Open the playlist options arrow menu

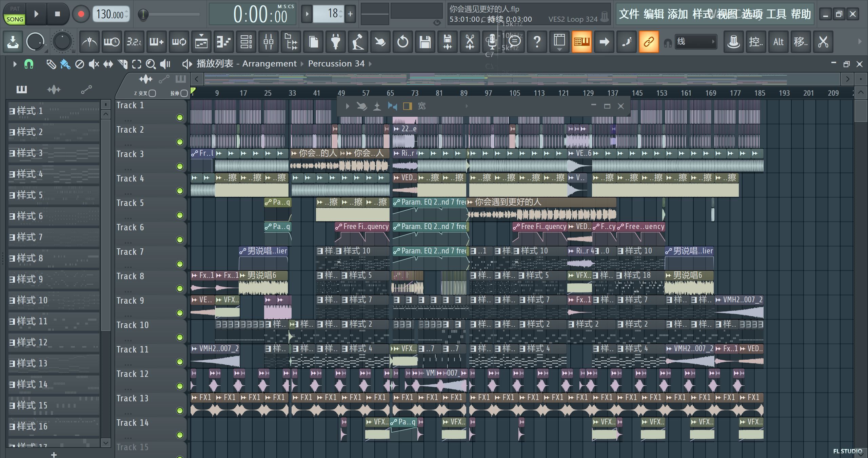[14, 64]
